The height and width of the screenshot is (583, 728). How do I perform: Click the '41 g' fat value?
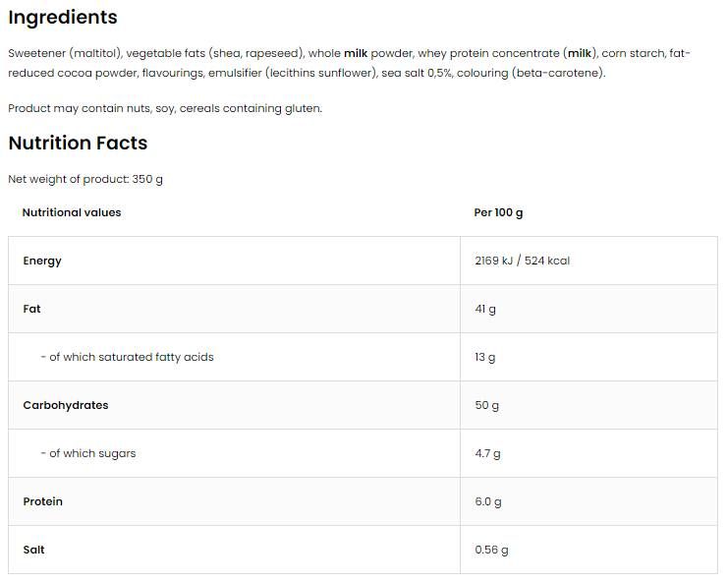click(485, 309)
